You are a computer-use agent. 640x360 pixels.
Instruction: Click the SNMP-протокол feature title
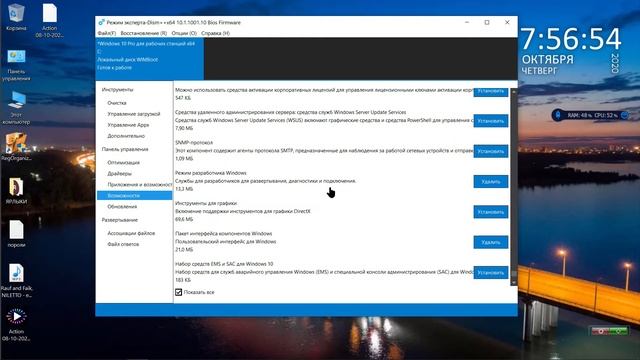coord(194,142)
